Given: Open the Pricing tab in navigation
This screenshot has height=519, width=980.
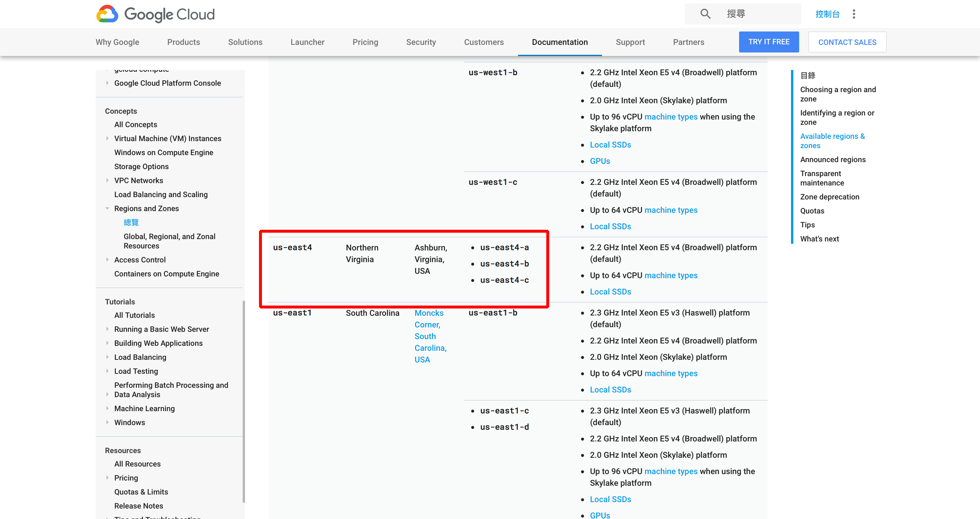Looking at the screenshot, I should 365,42.
